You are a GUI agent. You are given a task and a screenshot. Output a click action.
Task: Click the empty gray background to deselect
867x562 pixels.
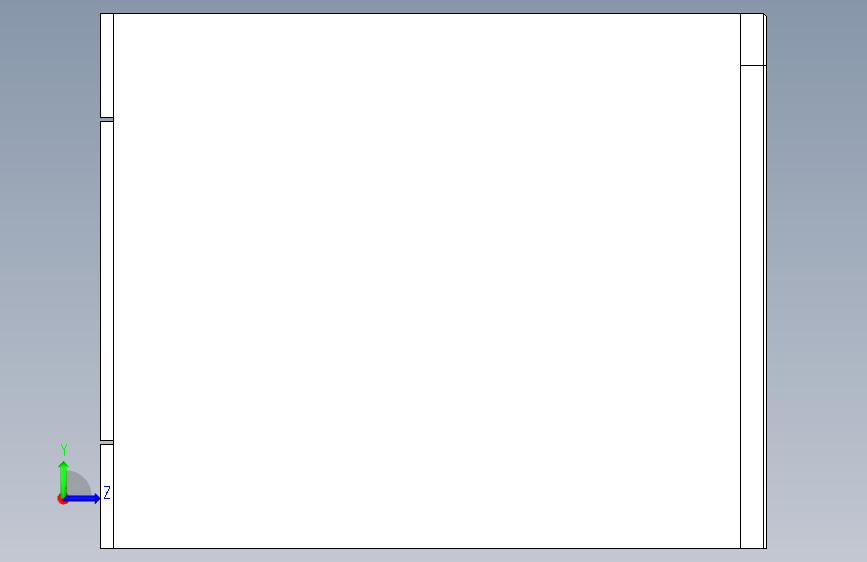816,277
